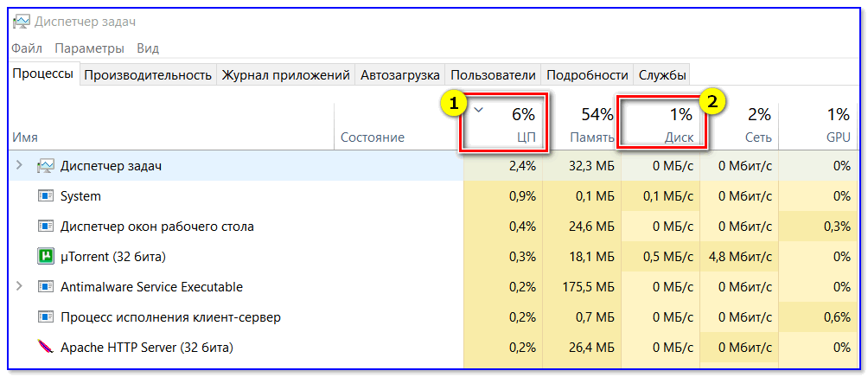Open the Файл menu

click(x=28, y=48)
